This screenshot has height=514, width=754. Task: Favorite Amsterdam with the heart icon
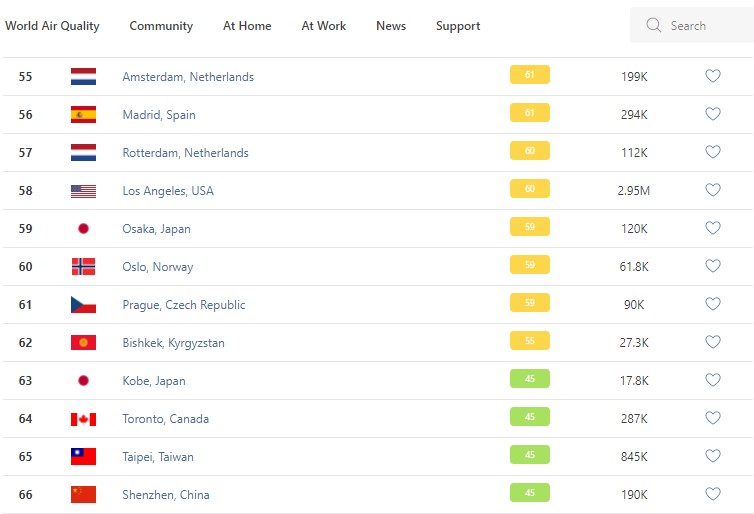tap(713, 76)
